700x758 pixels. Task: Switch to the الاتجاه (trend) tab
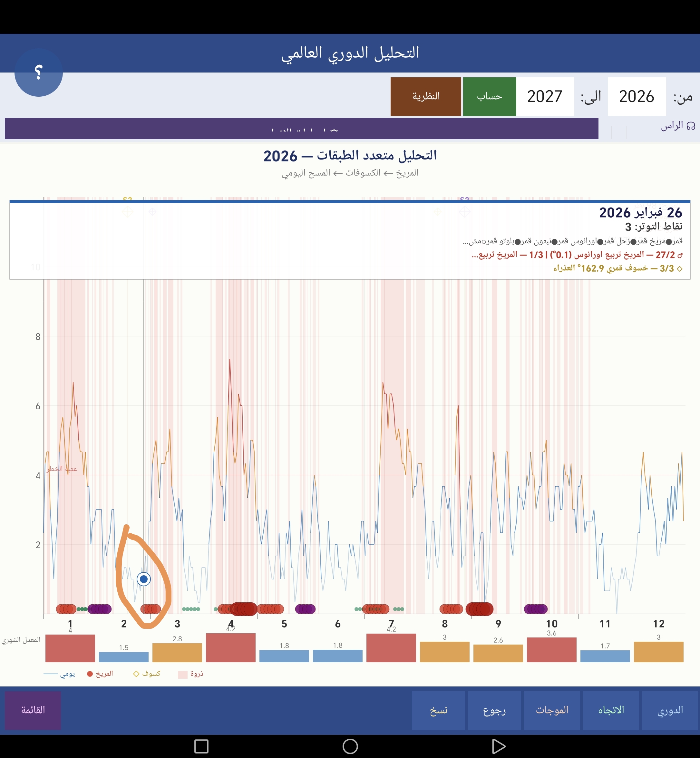(611, 710)
